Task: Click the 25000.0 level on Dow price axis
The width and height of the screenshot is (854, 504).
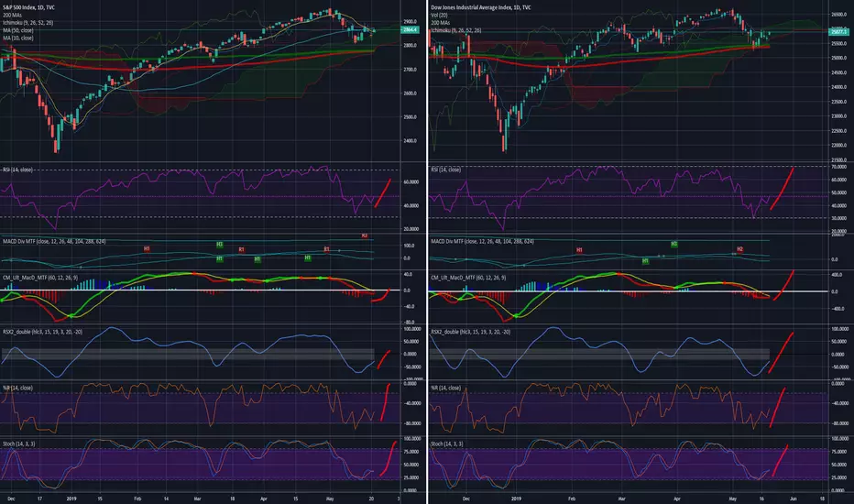Action: point(838,59)
